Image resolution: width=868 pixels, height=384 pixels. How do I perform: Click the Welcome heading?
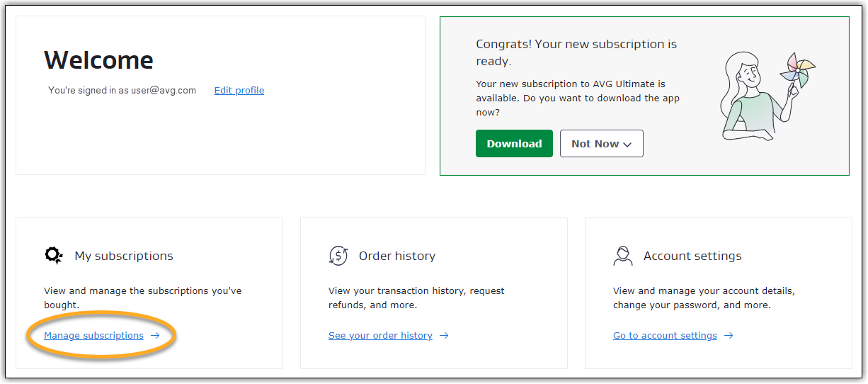[x=98, y=60]
